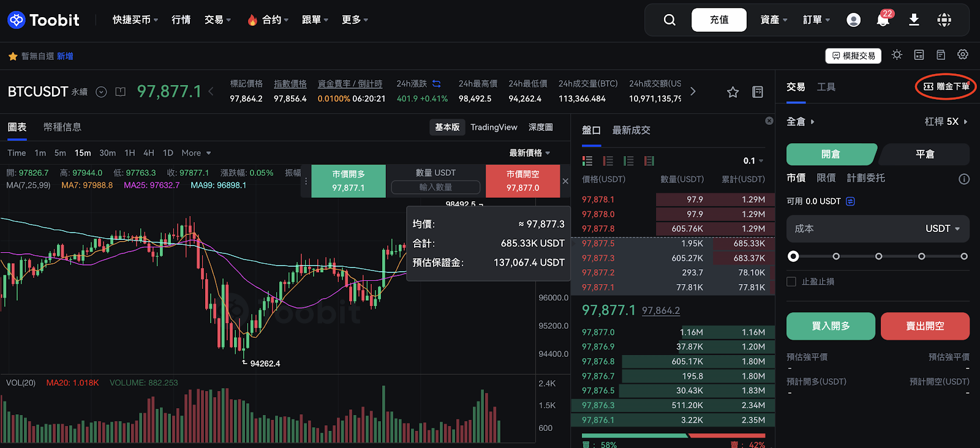Screen dimensions: 980x448
Task: Switch to the 工具 tab
Action: coord(826,87)
